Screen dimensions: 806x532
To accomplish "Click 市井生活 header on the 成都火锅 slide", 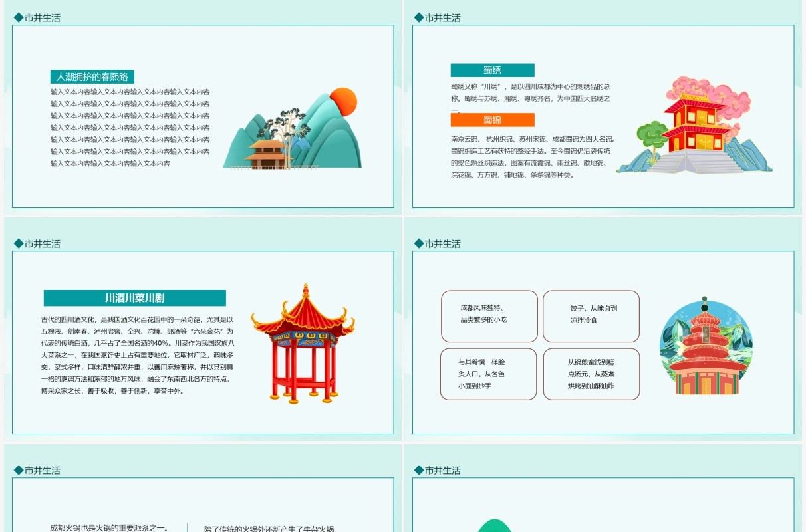I will click(37, 471).
